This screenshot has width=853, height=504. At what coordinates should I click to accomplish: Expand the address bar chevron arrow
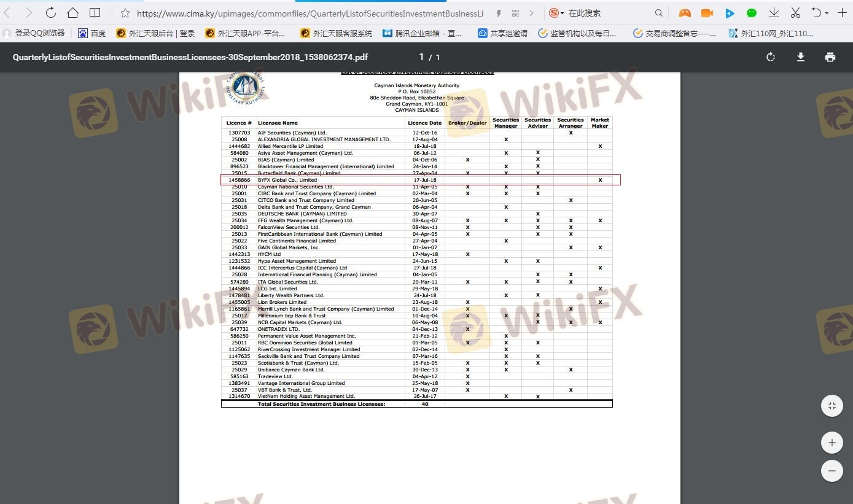point(531,13)
